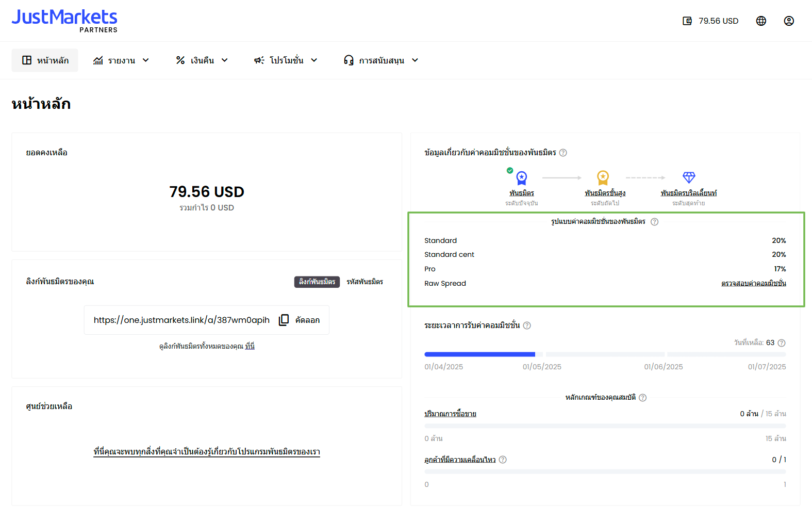Click the headset support icon
Viewport: 812px width, 522px height.
pos(349,60)
